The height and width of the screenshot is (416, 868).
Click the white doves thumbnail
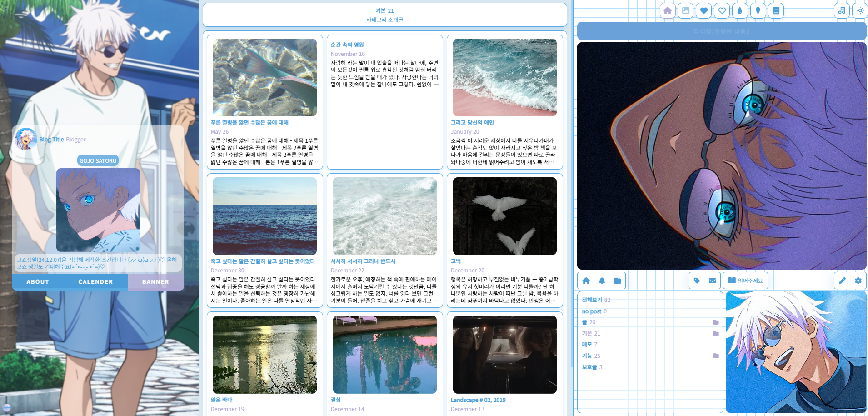pos(505,216)
